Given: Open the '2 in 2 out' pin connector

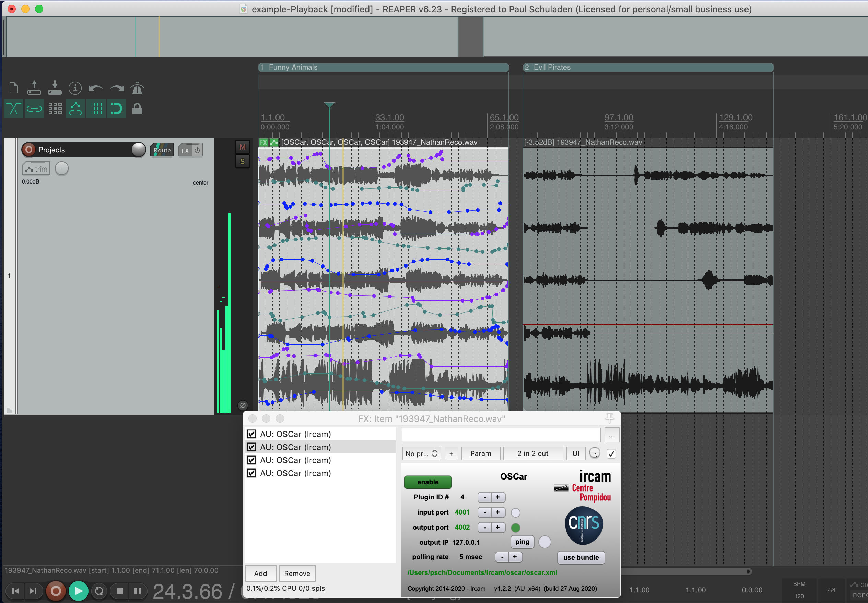Looking at the screenshot, I should (x=533, y=453).
